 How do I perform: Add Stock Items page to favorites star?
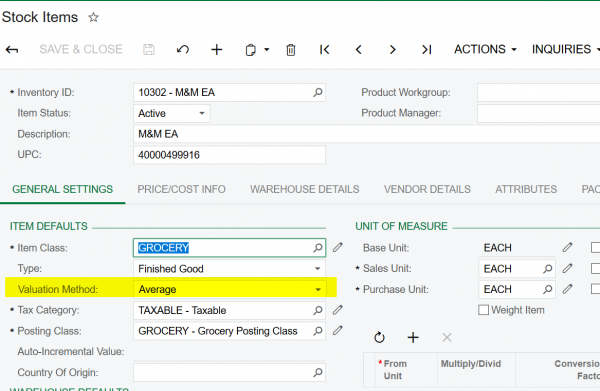[x=93, y=17]
